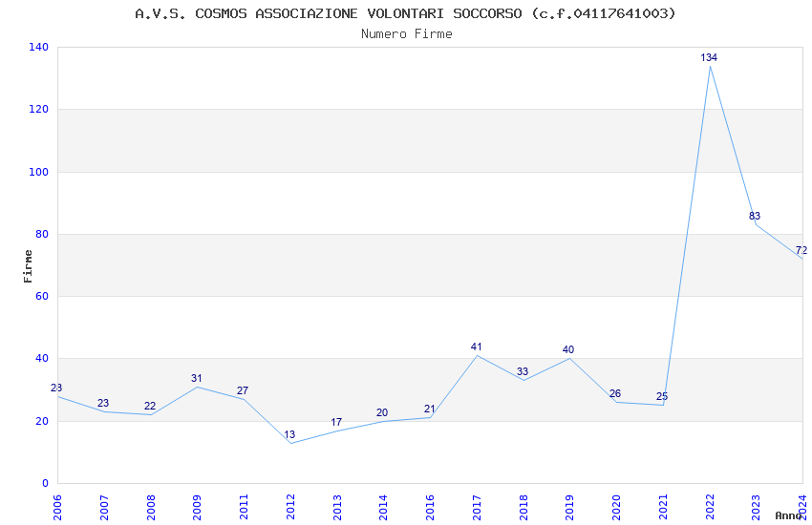Select year 2016 on the x-axis

(430, 507)
